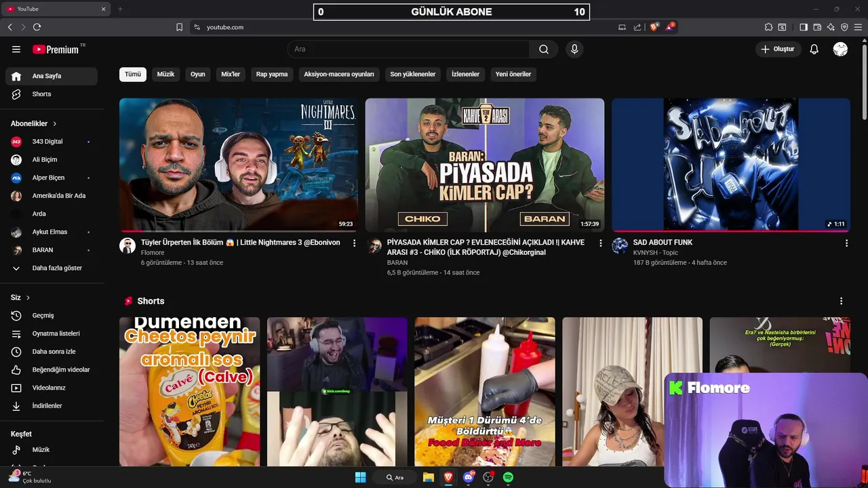This screenshot has width=868, height=488.
Task: Select the Rap yapma filter chip
Action: (272, 75)
